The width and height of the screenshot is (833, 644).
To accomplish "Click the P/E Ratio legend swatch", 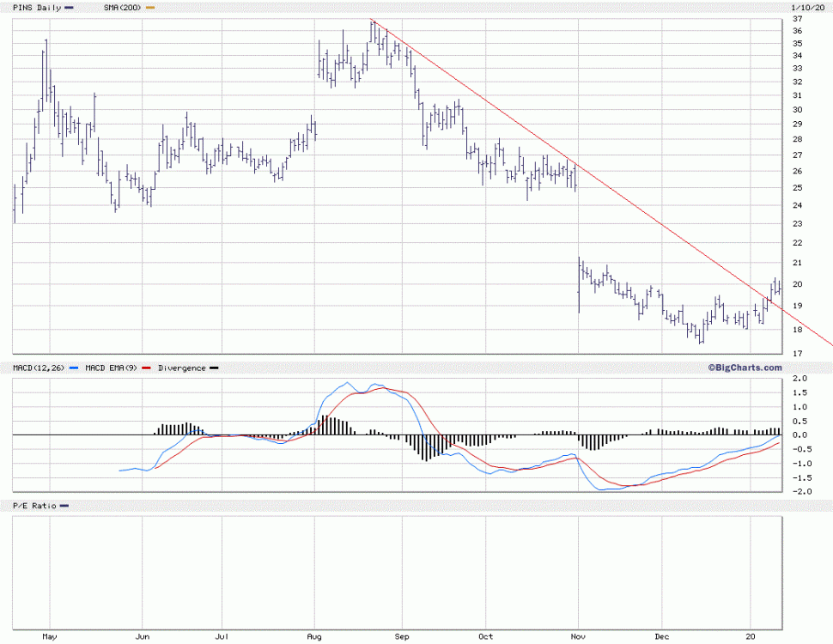I will coord(64,506).
